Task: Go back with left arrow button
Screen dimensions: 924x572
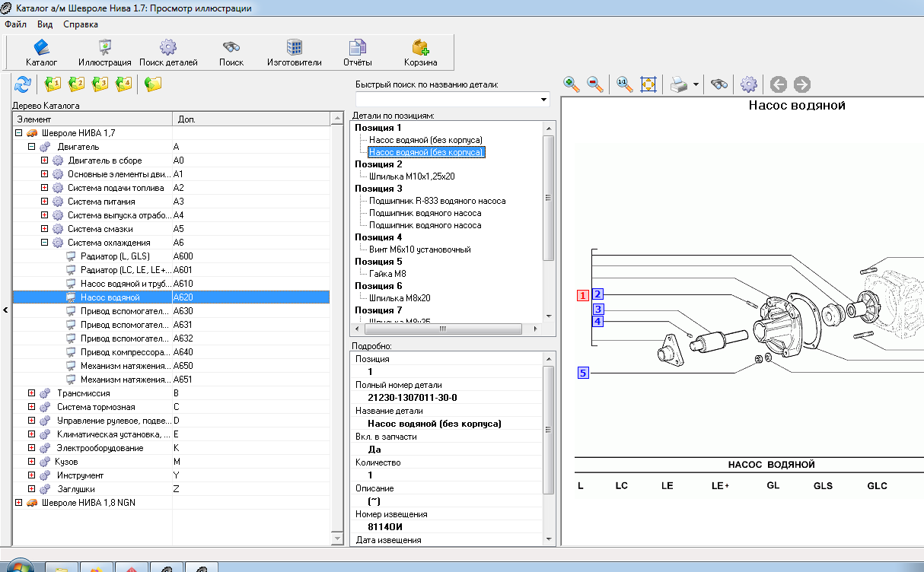Action: [x=778, y=84]
